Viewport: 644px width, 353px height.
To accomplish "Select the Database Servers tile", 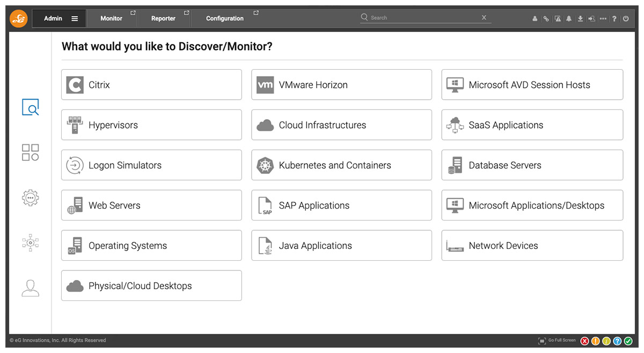I will (532, 165).
